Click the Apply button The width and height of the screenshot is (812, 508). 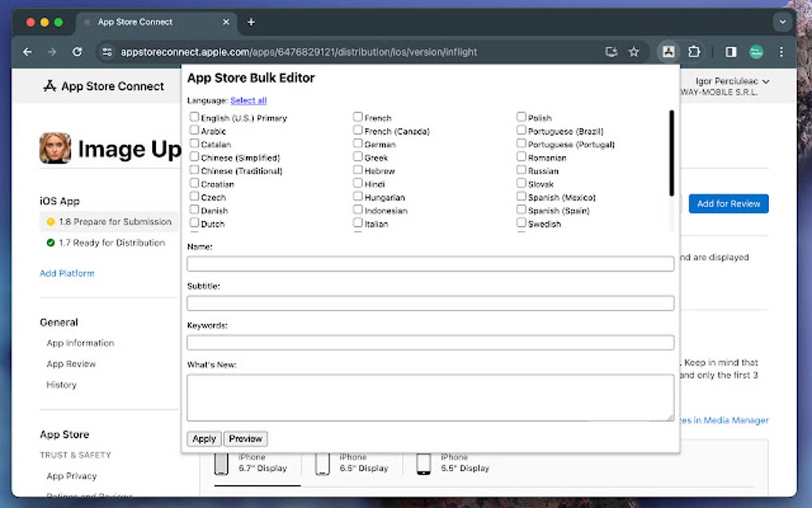coord(204,439)
